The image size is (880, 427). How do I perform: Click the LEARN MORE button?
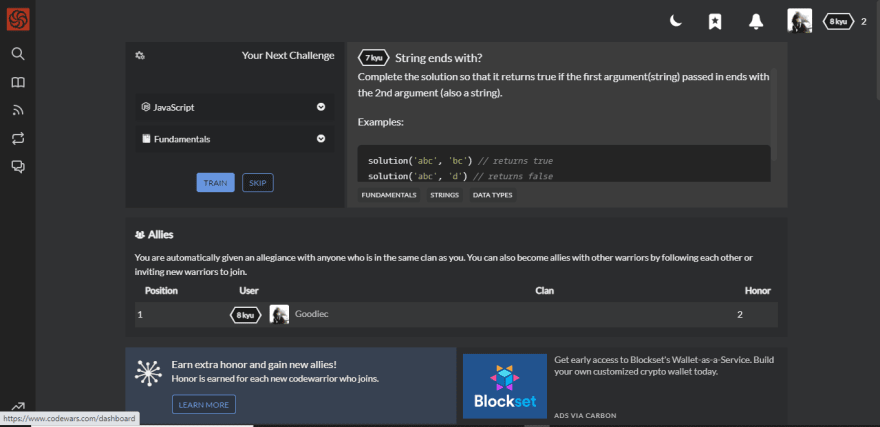204,405
